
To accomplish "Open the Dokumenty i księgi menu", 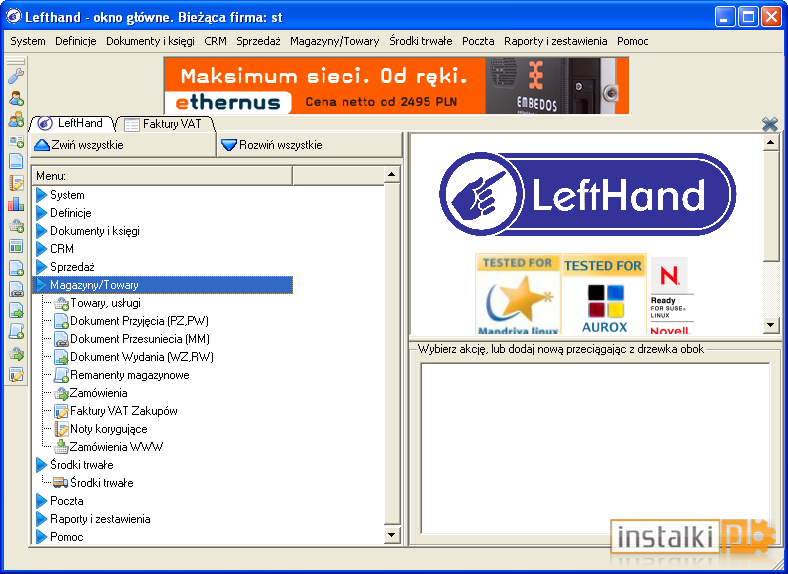I will coord(150,41).
